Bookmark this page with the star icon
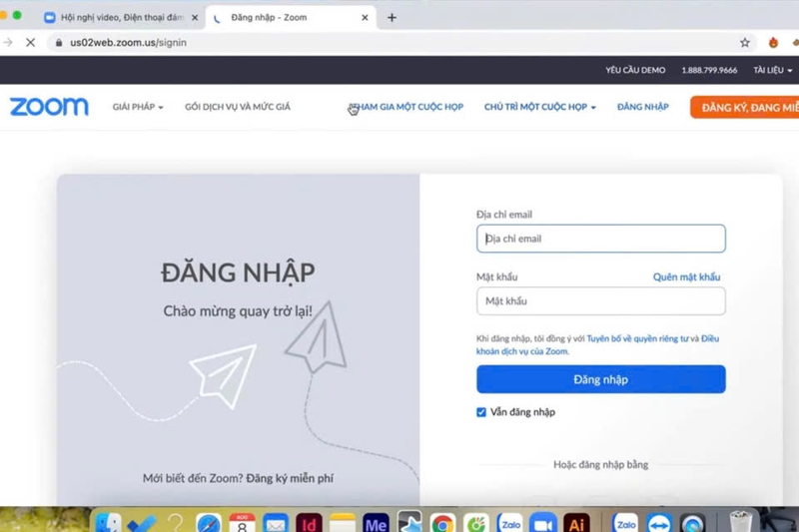 (x=745, y=43)
